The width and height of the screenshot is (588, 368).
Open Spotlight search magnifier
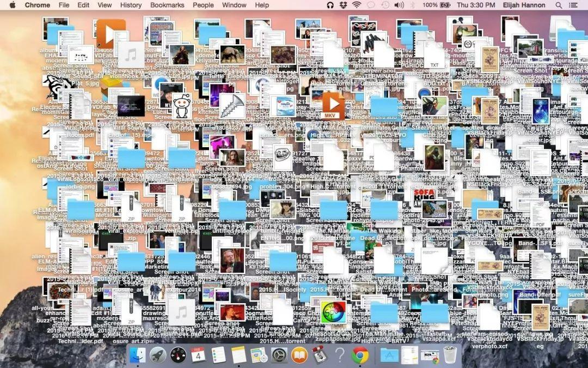tap(559, 5)
